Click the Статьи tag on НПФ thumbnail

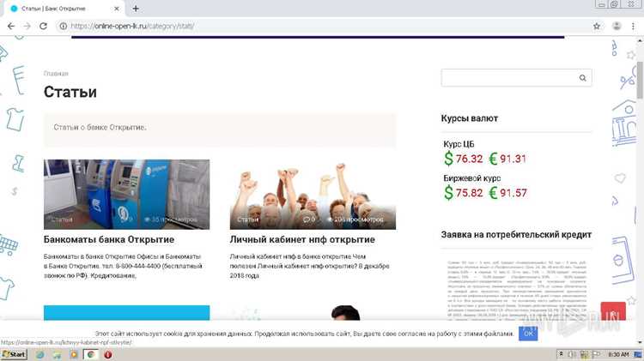[x=247, y=220]
